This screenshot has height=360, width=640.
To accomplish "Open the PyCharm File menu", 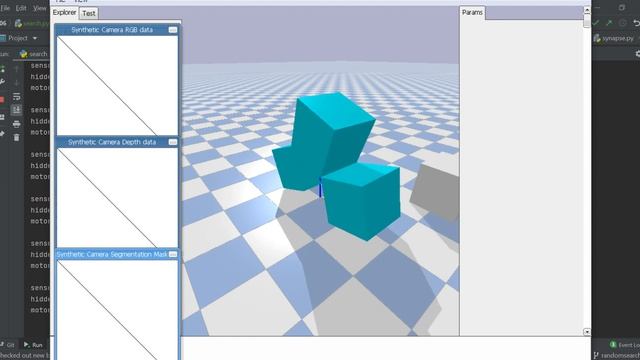I will 5,8.
